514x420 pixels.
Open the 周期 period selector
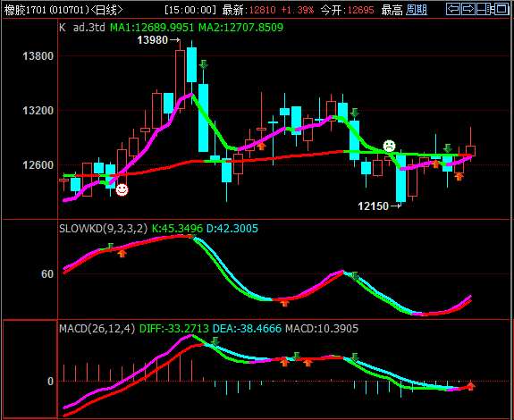(417, 10)
